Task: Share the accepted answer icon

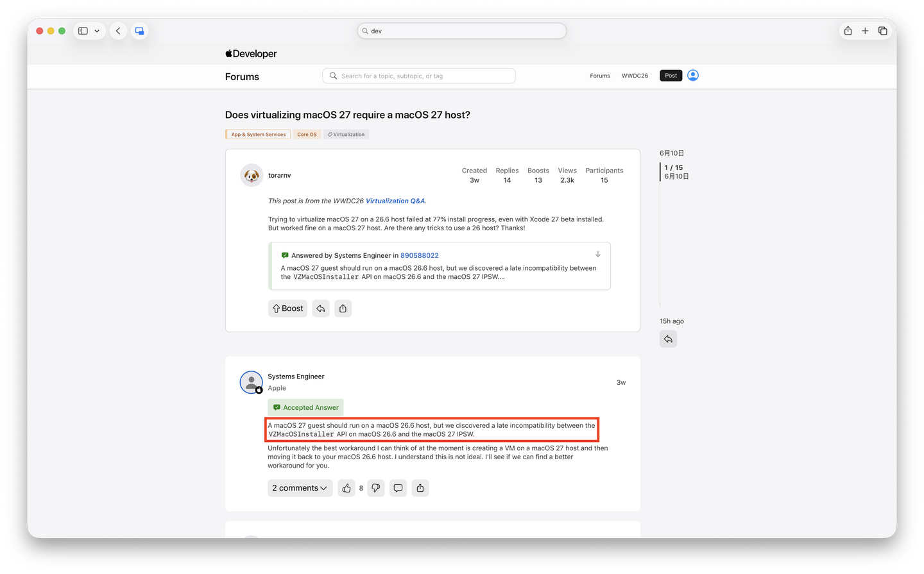Action: (x=420, y=488)
